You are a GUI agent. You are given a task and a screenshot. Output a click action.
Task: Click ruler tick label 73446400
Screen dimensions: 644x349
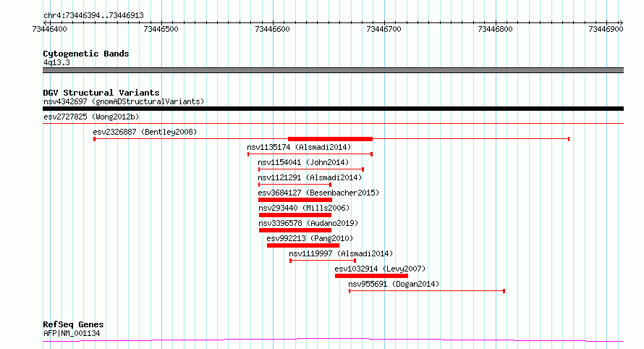coord(49,29)
